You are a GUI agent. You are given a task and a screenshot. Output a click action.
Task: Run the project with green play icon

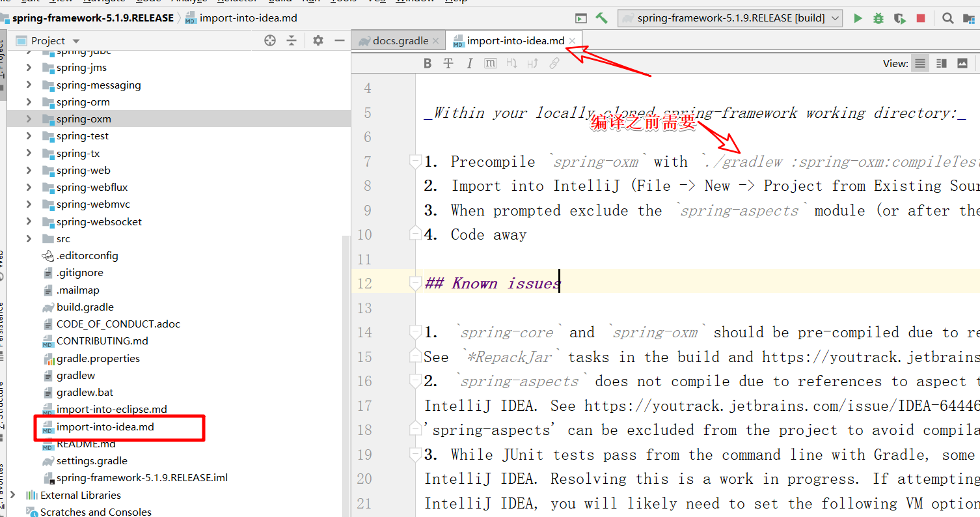tap(858, 18)
